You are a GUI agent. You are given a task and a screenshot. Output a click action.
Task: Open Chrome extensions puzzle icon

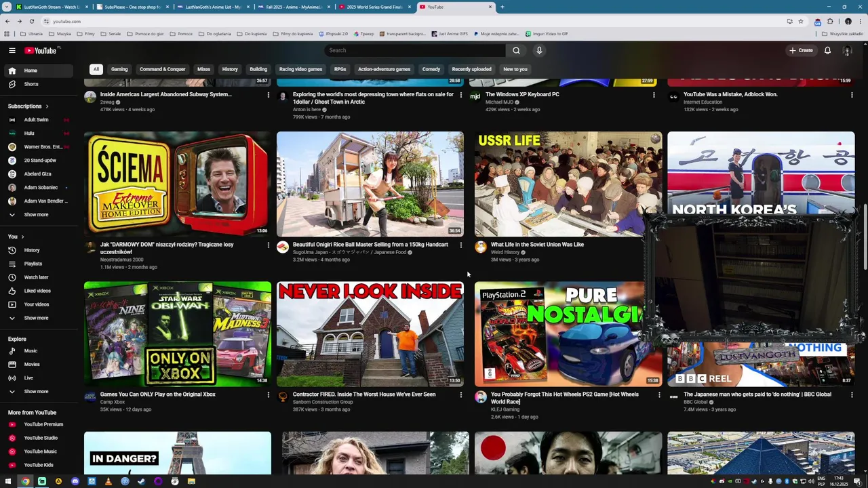[830, 21]
